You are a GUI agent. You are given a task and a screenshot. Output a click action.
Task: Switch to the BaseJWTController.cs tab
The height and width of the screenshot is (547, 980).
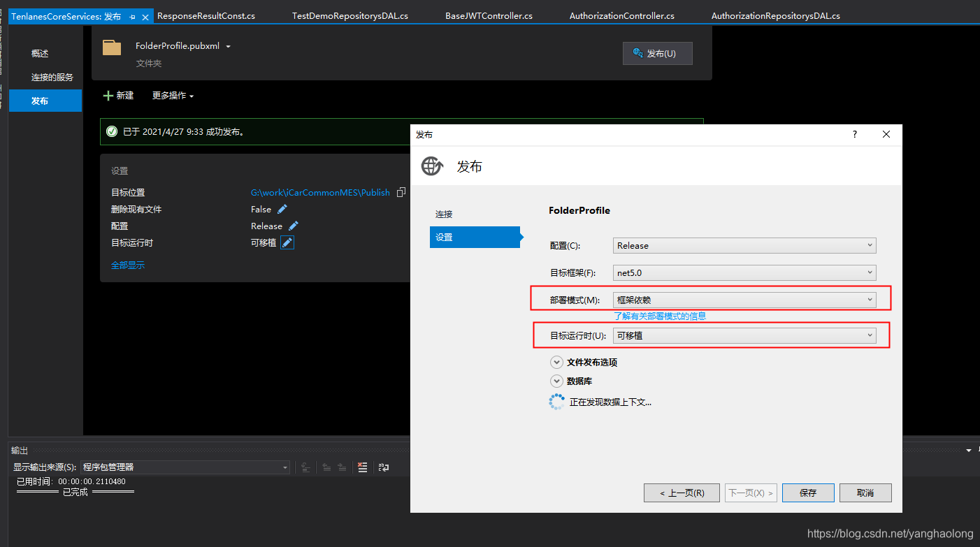click(489, 15)
